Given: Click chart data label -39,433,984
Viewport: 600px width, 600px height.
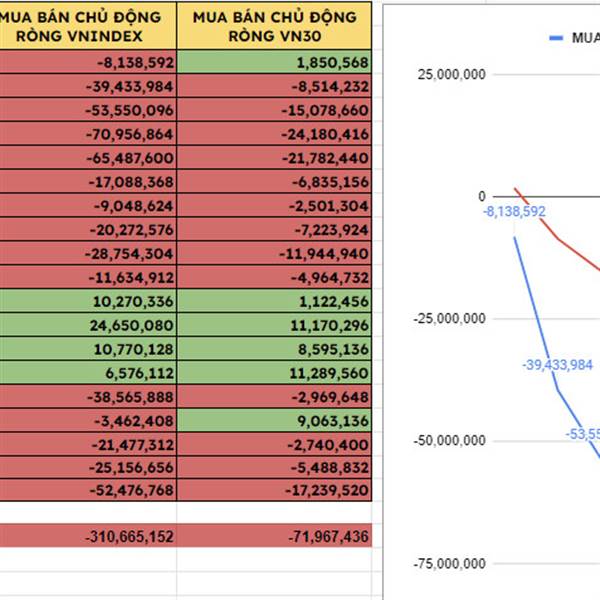Looking at the screenshot, I should (557, 365).
